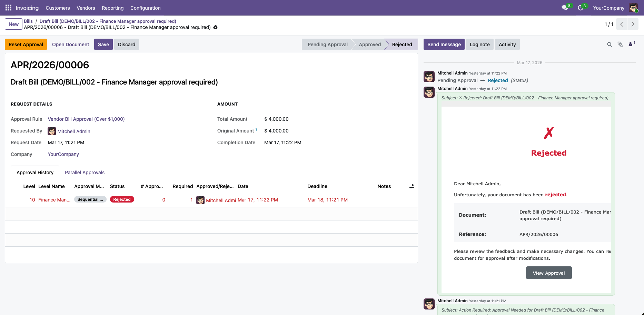This screenshot has width=644, height=315.
Task: Open messages conversations icon in top bar
Action: pos(565,7)
